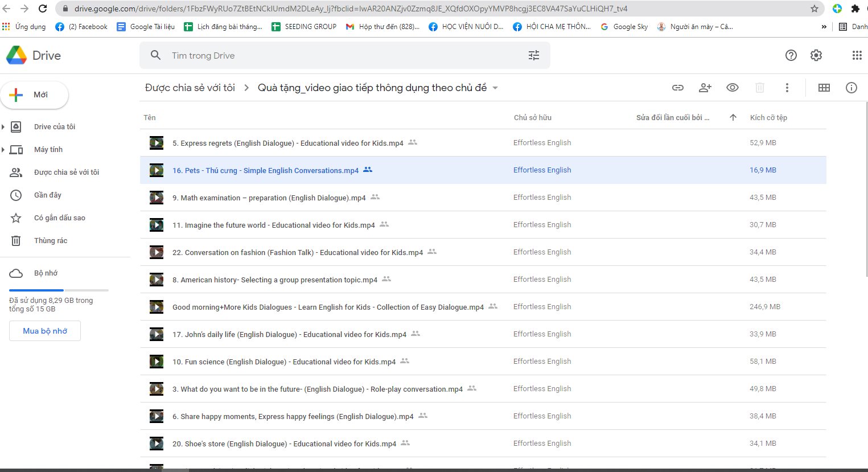Toggle the view details info panel
The height and width of the screenshot is (472, 868).
coord(851,88)
